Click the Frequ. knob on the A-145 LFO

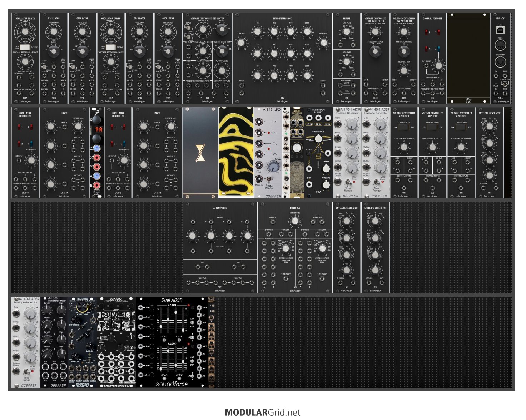(273, 166)
